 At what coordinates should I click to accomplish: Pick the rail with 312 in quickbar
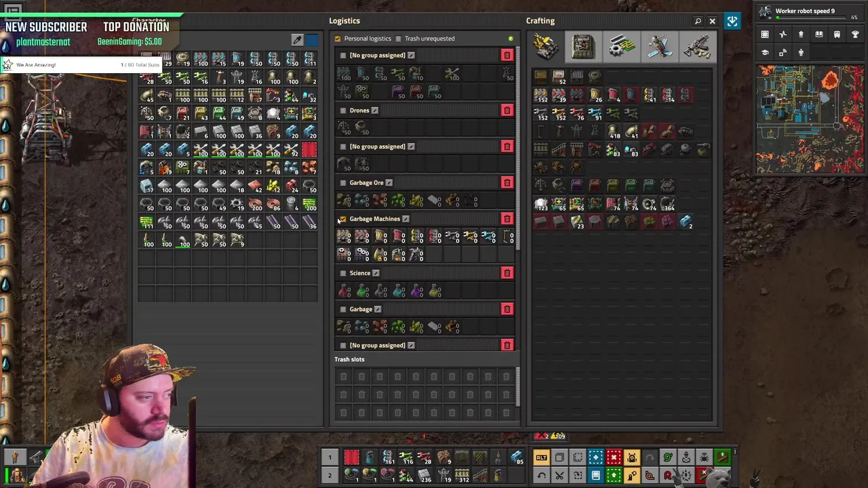coord(461,476)
